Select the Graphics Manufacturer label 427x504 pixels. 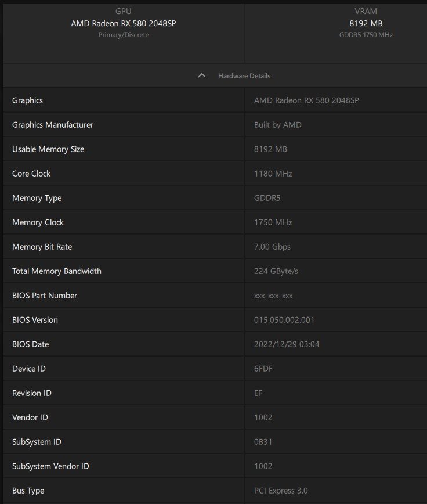click(53, 125)
